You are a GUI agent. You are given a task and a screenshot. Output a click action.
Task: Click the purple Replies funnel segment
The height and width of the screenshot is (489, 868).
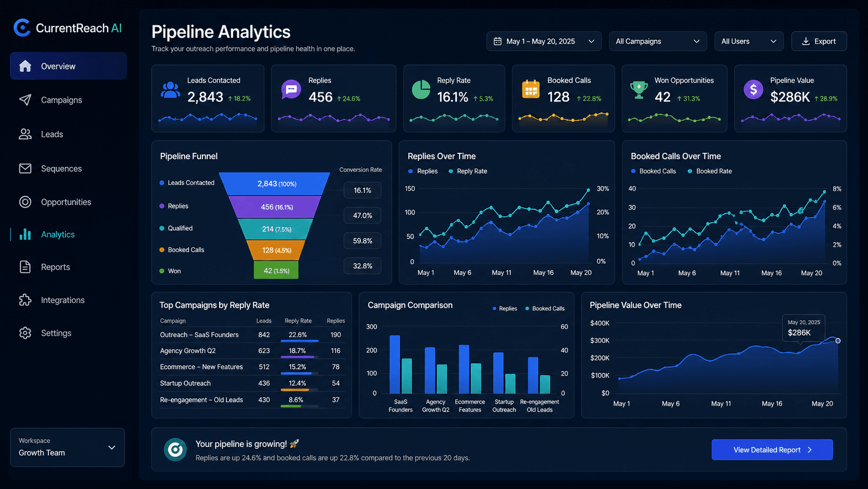275,207
